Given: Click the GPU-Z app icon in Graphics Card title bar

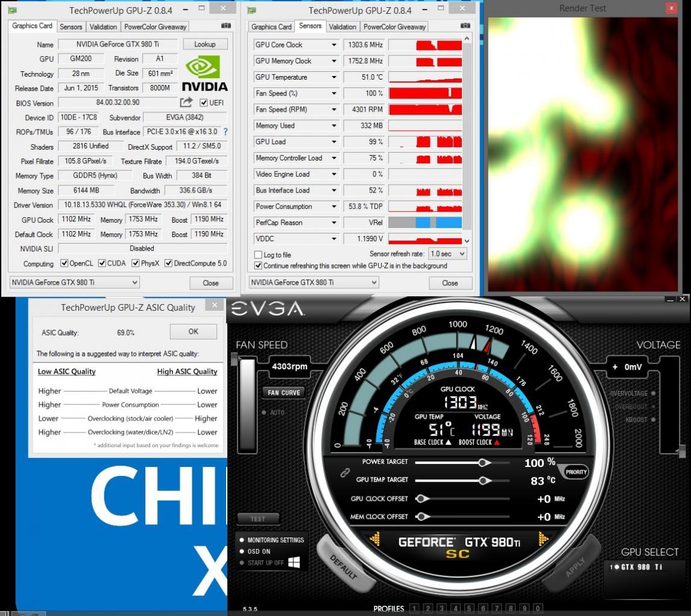Looking at the screenshot, I should tap(12, 10).
